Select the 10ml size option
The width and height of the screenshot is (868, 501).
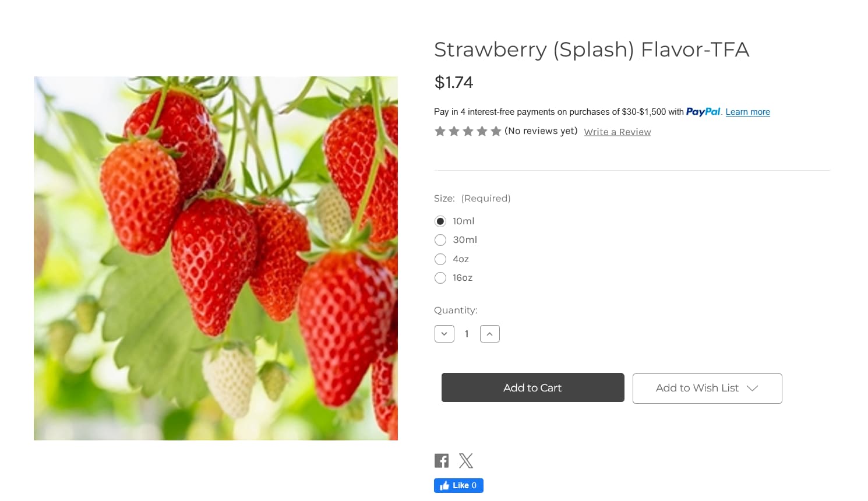pyautogui.click(x=440, y=221)
